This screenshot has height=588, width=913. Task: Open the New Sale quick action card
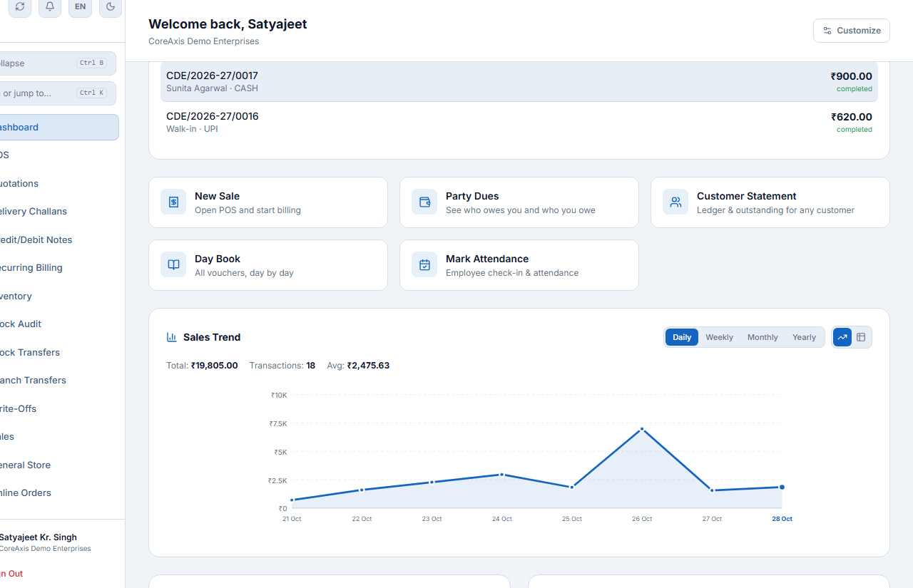pos(268,202)
